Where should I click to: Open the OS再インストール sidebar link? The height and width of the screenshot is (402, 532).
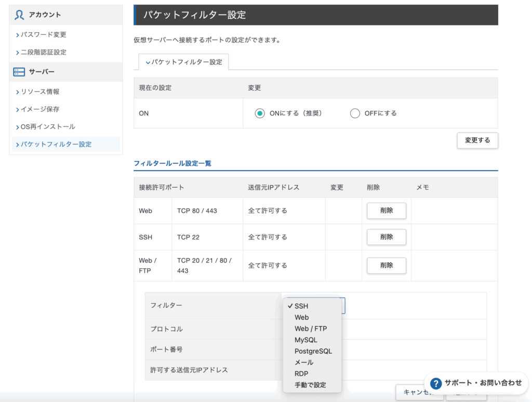point(48,127)
